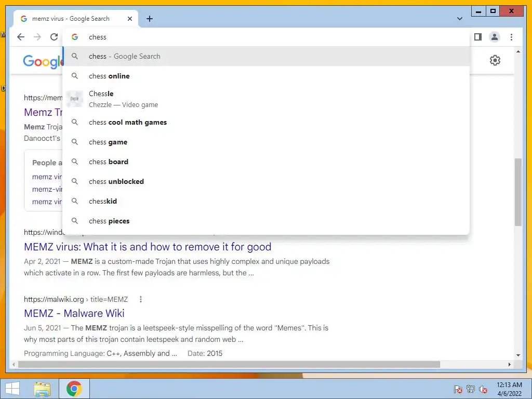Click the vertical scrollbar thumb
This screenshot has width=532, height=399.
click(518, 192)
